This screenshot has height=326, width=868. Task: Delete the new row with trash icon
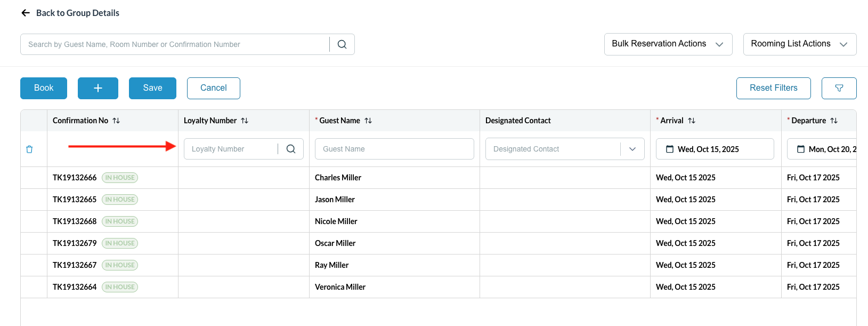[x=29, y=149]
